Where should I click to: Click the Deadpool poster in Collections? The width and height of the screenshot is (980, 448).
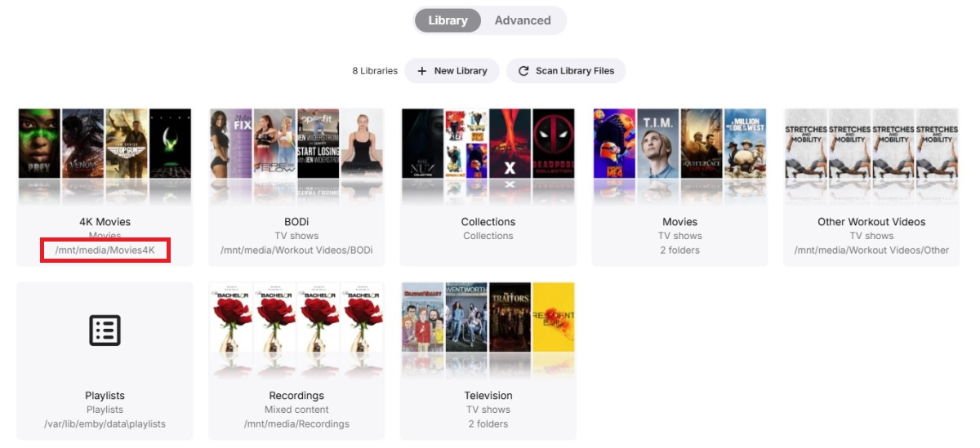(555, 144)
